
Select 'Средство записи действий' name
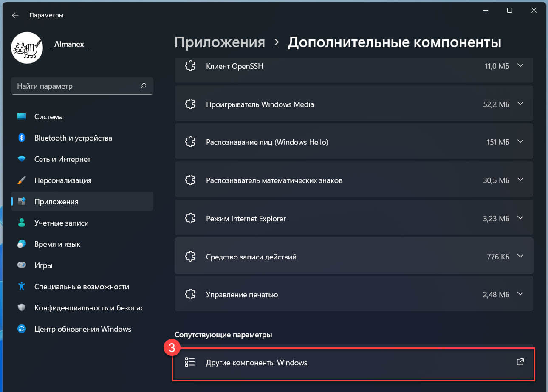[251, 257]
